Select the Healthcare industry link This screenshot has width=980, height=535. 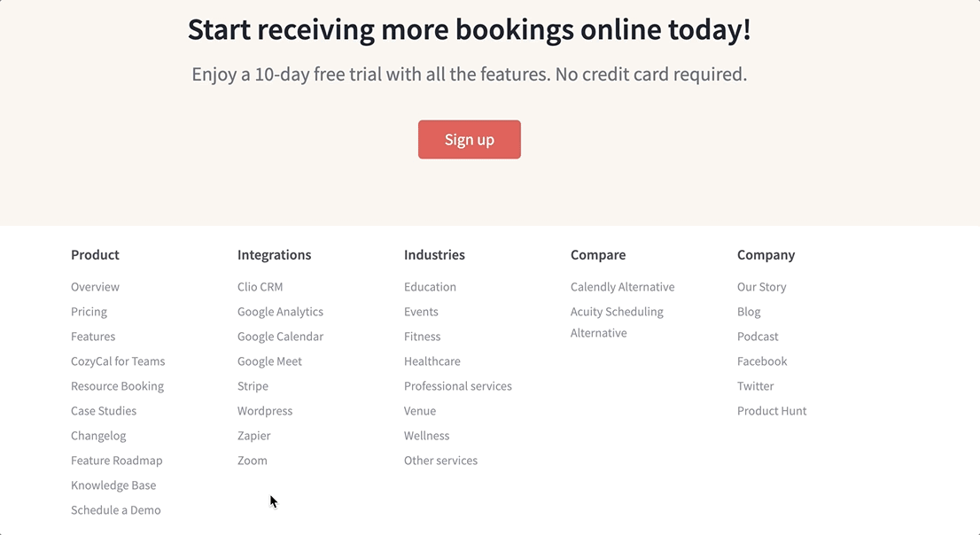coord(432,361)
